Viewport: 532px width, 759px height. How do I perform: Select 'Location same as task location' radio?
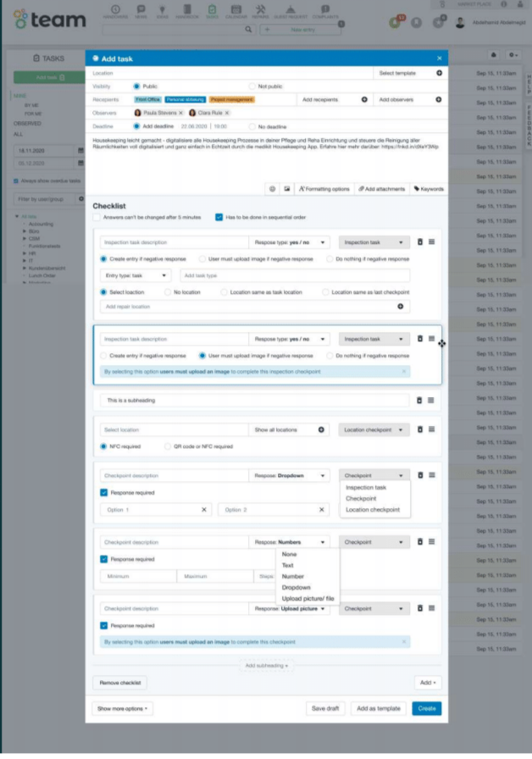[224, 292]
